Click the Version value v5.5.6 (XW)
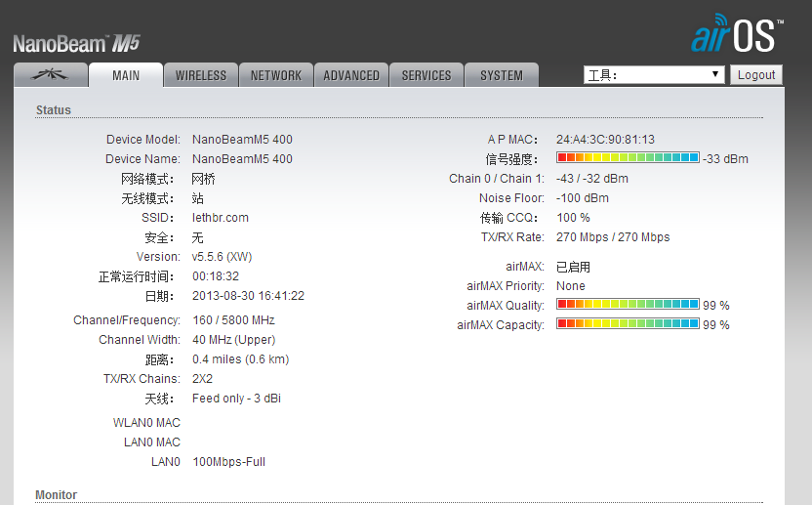812x505 pixels. (x=222, y=257)
